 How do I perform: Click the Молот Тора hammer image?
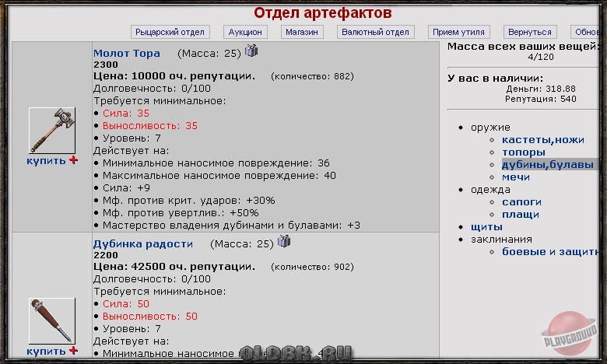[x=51, y=130]
